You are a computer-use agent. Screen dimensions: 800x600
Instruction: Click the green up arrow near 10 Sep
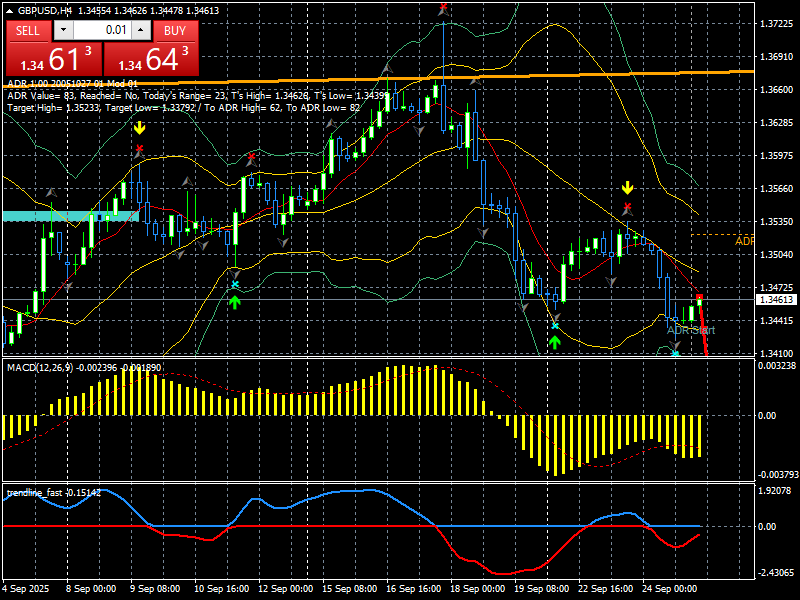(234, 303)
